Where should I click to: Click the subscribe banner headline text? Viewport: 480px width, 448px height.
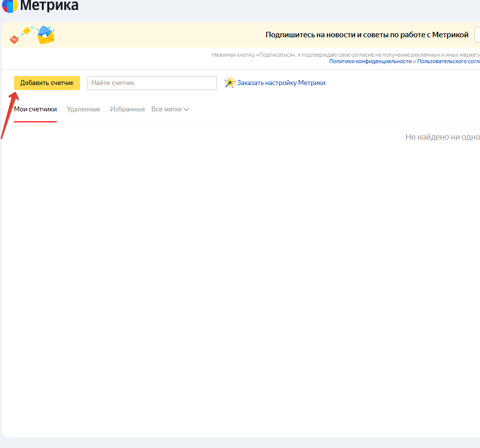pos(367,35)
